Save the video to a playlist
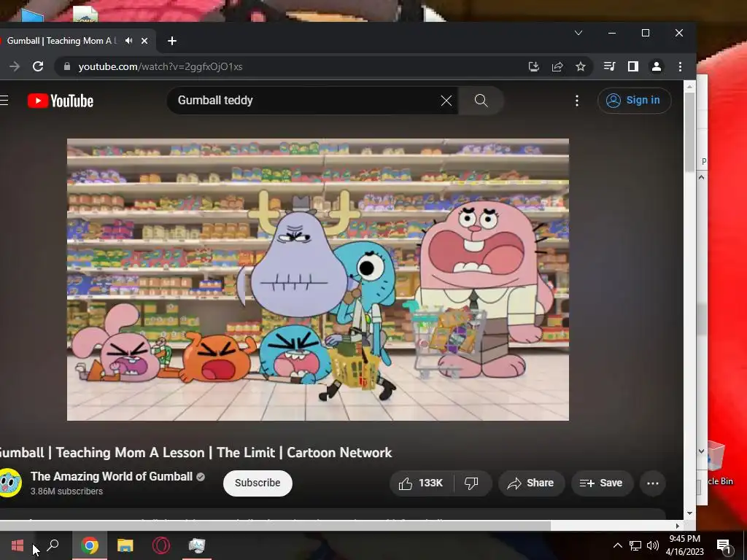The width and height of the screenshot is (747, 560). coord(602,483)
